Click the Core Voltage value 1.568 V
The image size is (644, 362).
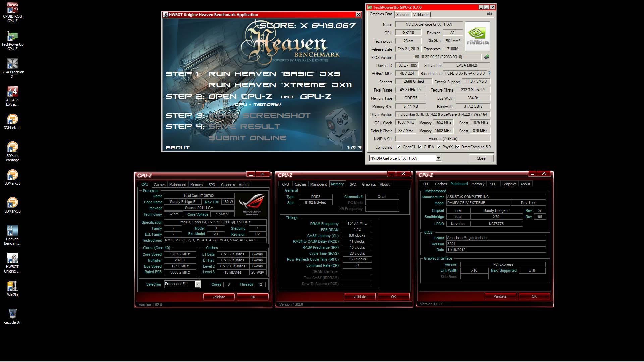(x=222, y=214)
